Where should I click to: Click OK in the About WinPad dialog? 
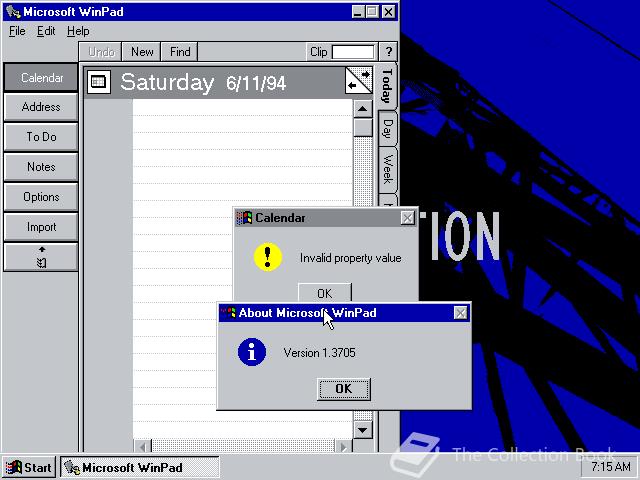pos(344,389)
